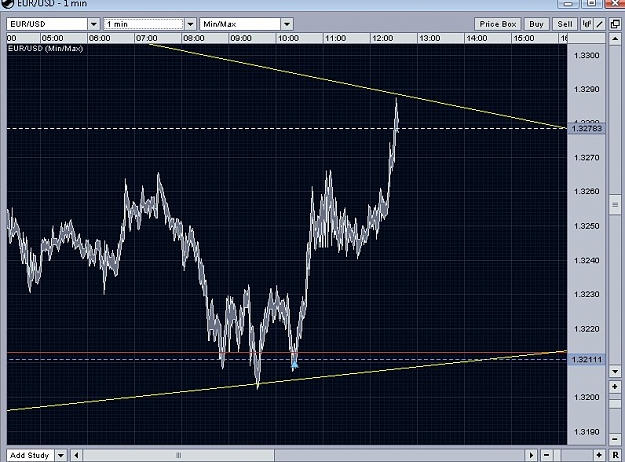Click the horizontal zoom slider track
The width and height of the screenshot is (625, 462).
point(573,455)
